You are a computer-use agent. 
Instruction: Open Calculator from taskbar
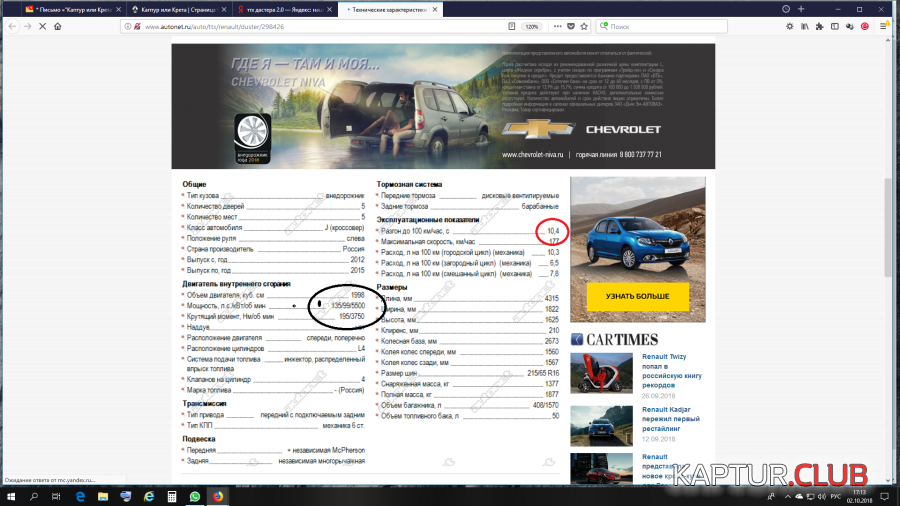172,496
